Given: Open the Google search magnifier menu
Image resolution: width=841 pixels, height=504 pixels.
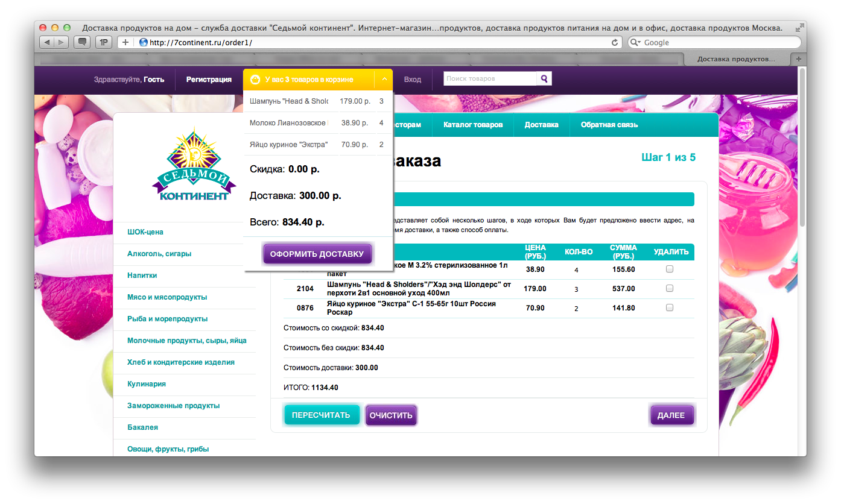Looking at the screenshot, I should [x=636, y=42].
